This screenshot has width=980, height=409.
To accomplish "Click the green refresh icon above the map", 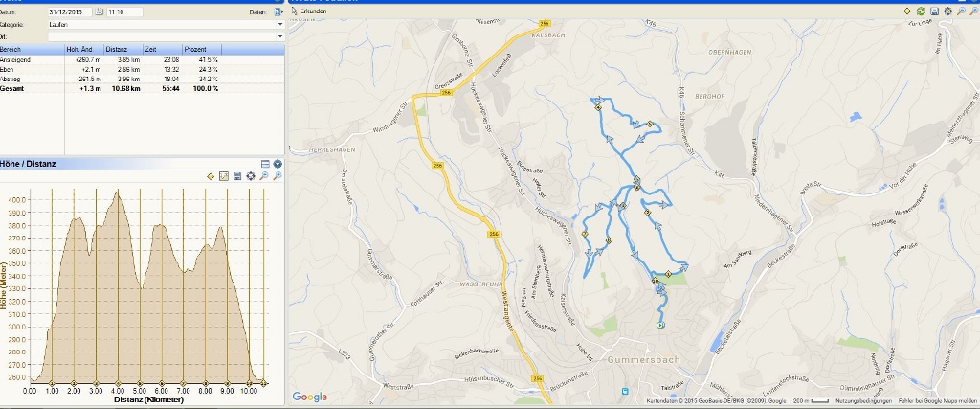I will tap(921, 11).
